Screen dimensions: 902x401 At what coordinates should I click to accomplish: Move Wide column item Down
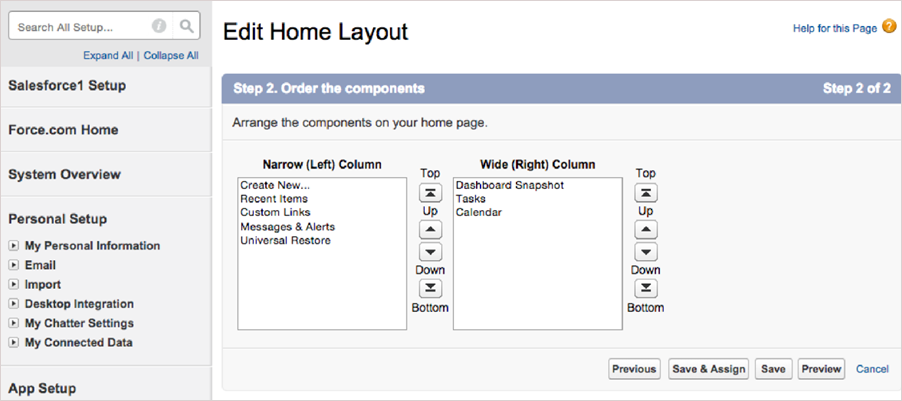pyautogui.click(x=645, y=251)
